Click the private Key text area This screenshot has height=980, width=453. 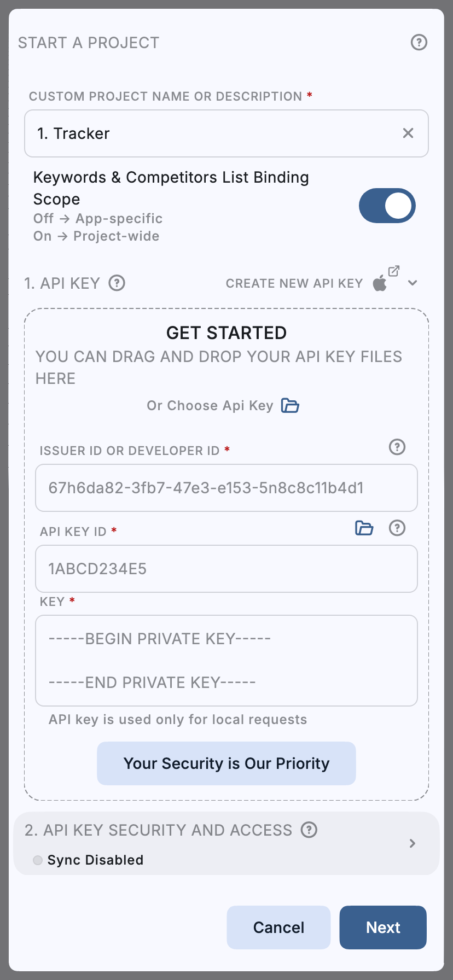click(226, 661)
